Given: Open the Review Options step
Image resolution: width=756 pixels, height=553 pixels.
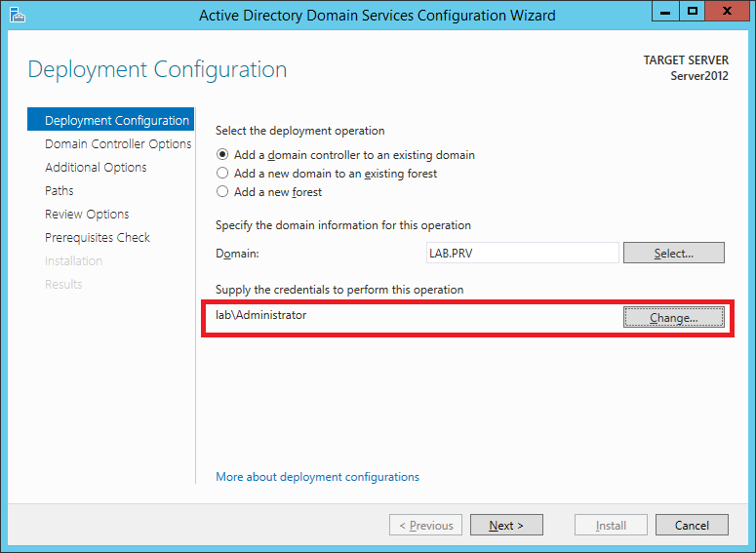Looking at the screenshot, I should [x=87, y=214].
